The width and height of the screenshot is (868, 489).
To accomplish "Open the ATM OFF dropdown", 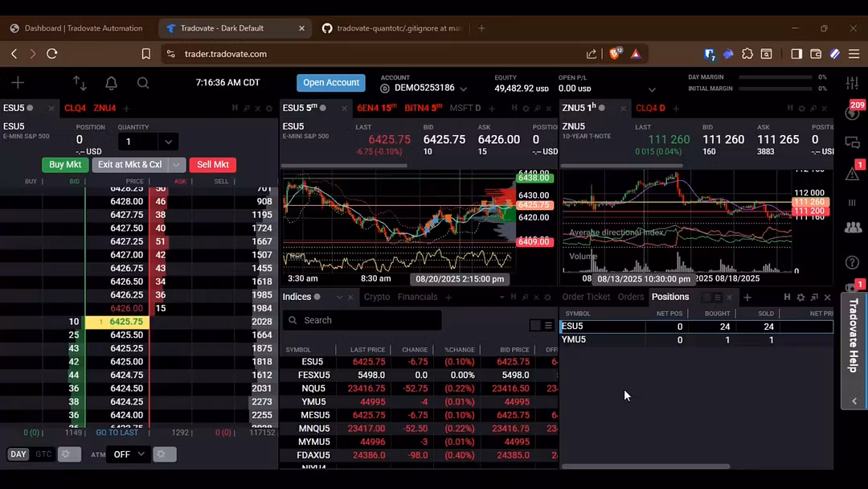I will click(x=129, y=454).
